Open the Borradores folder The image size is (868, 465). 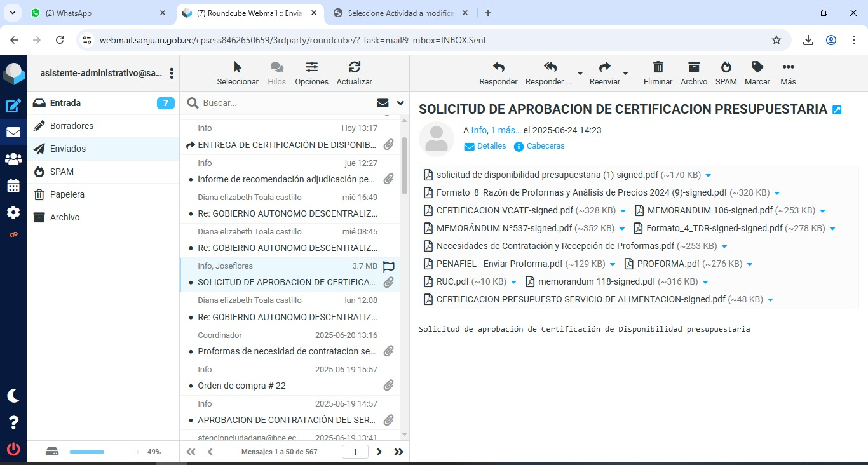pyautogui.click(x=72, y=126)
